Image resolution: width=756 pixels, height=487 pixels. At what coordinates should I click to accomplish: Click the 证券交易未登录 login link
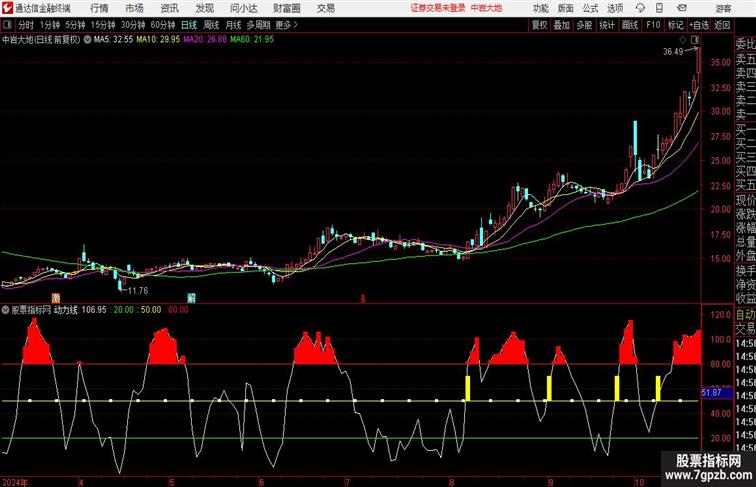point(438,8)
